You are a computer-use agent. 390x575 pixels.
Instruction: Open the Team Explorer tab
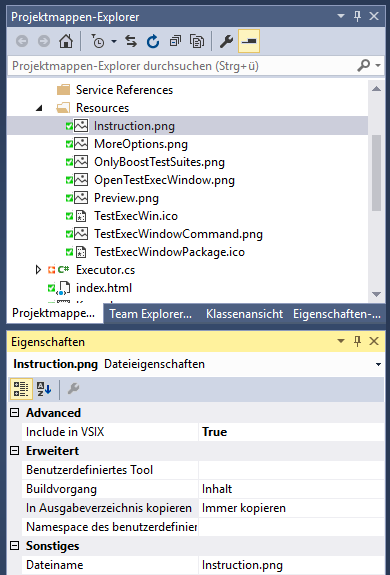coord(151,314)
